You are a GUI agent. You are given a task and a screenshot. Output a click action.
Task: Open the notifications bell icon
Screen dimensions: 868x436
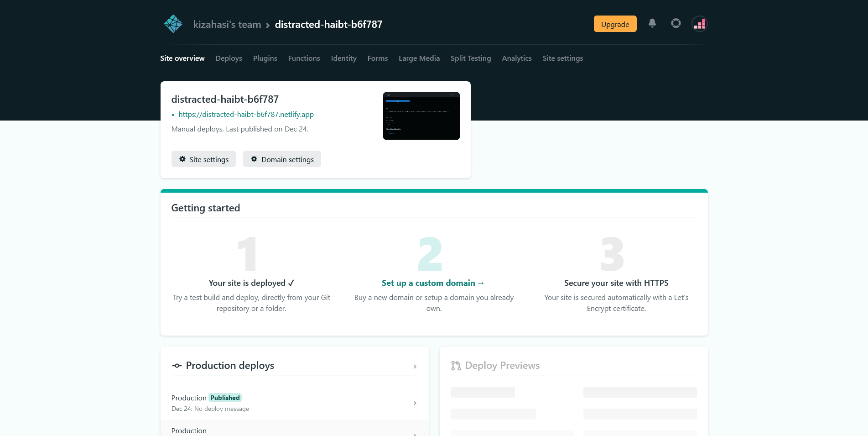(x=652, y=23)
